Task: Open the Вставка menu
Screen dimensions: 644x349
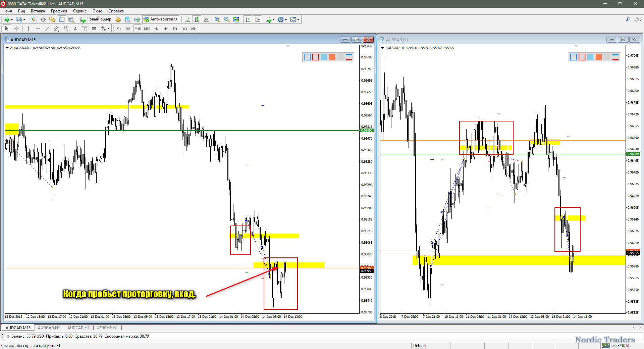Action: pyautogui.click(x=38, y=11)
